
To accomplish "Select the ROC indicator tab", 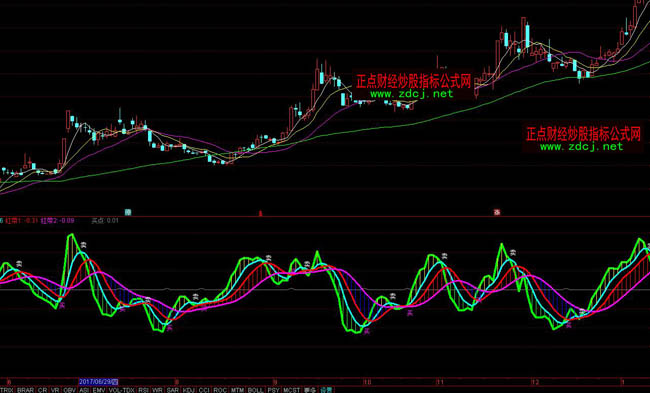I will pyautogui.click(x=220, y=390).
